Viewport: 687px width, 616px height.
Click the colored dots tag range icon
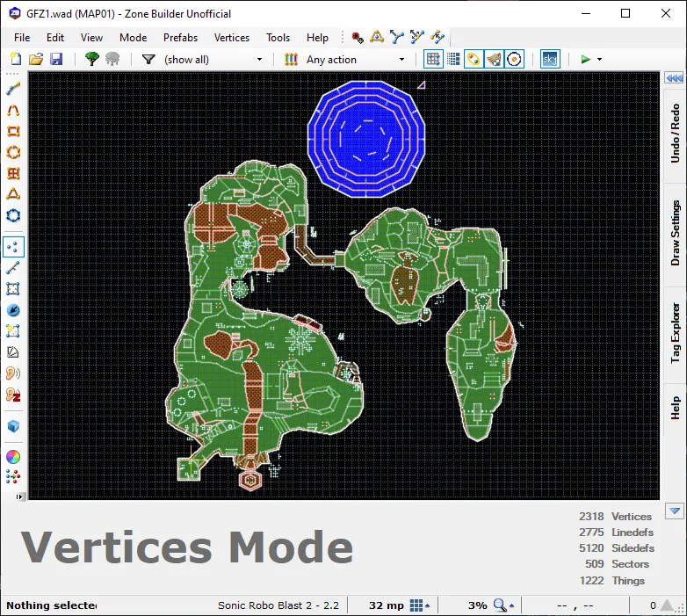pyautogui.click(x=13, y=476)
